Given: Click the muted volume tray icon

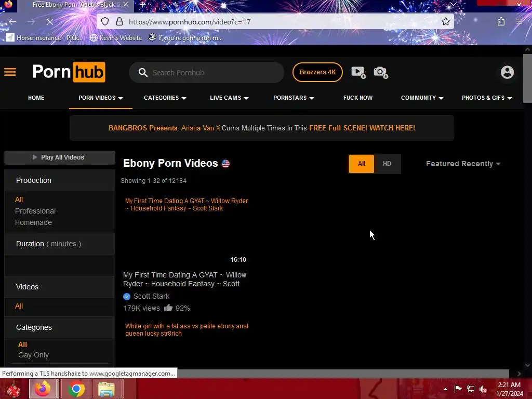Looking at the screenshot, I should (483, 389).
